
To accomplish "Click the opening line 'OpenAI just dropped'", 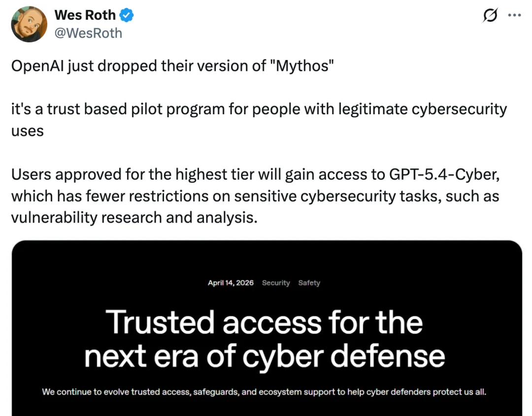I will 64,65.
